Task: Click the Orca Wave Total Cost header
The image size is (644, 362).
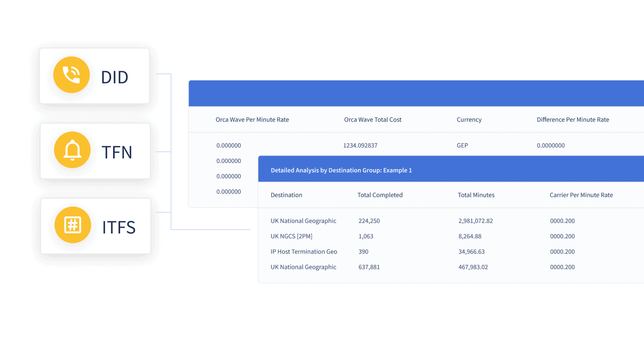Action: click(373, 119)
